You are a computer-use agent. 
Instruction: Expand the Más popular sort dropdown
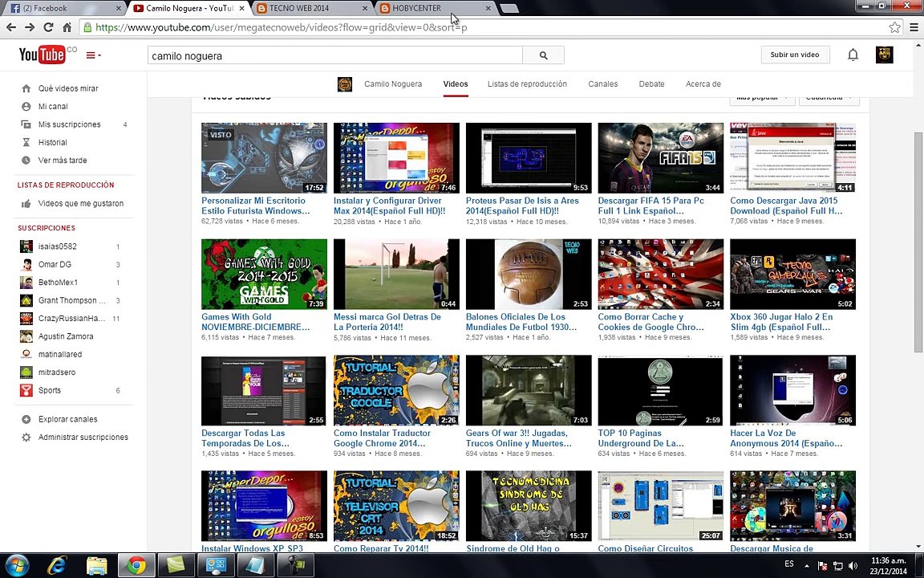pyautogui.click(x=762, y=98)
